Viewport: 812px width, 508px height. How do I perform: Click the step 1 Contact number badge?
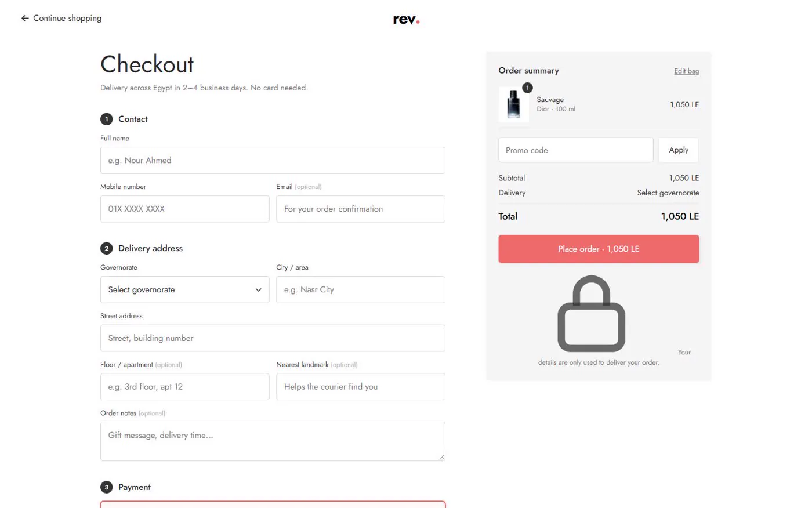pyautogui.click(x=106, y=119)
